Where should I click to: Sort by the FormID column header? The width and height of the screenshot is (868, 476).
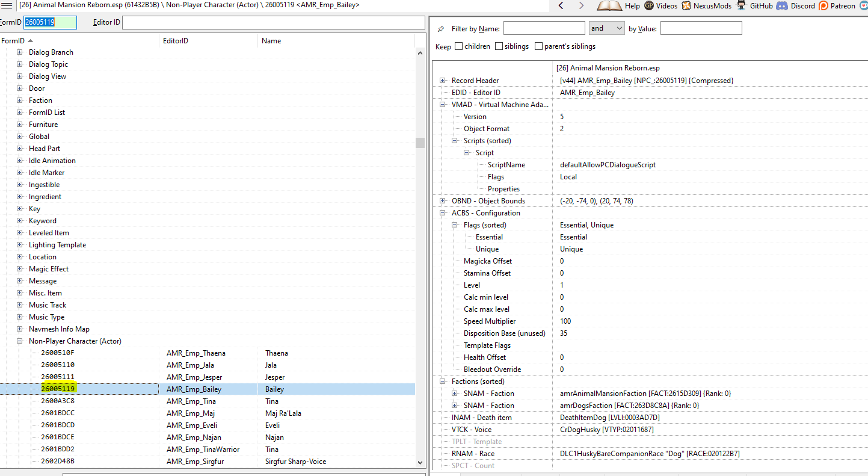tap(79, 41)
